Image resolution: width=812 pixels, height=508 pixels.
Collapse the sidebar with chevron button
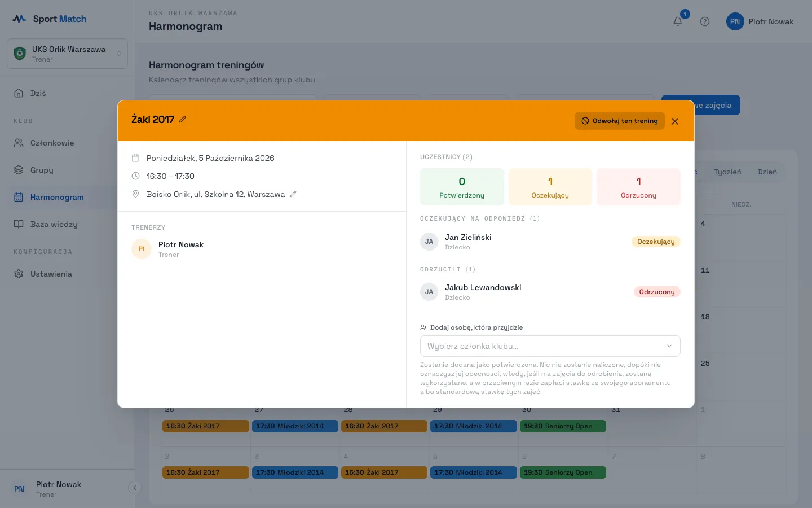[134, 488]
